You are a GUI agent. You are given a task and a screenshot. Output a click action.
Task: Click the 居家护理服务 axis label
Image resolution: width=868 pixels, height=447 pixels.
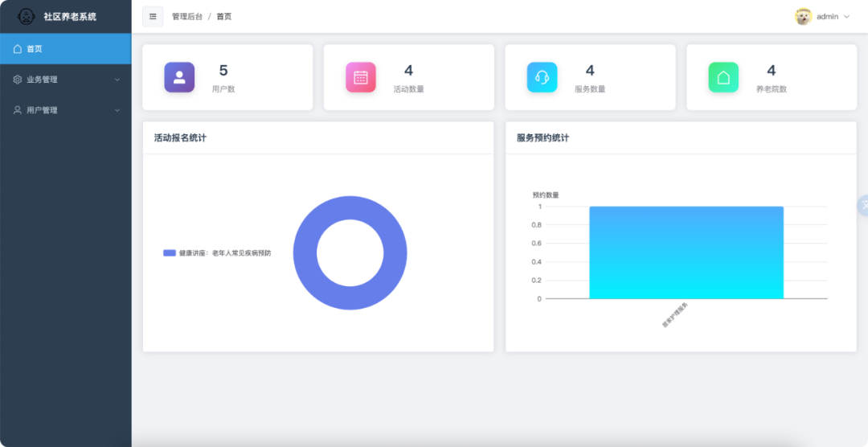(x=675, y=315)
